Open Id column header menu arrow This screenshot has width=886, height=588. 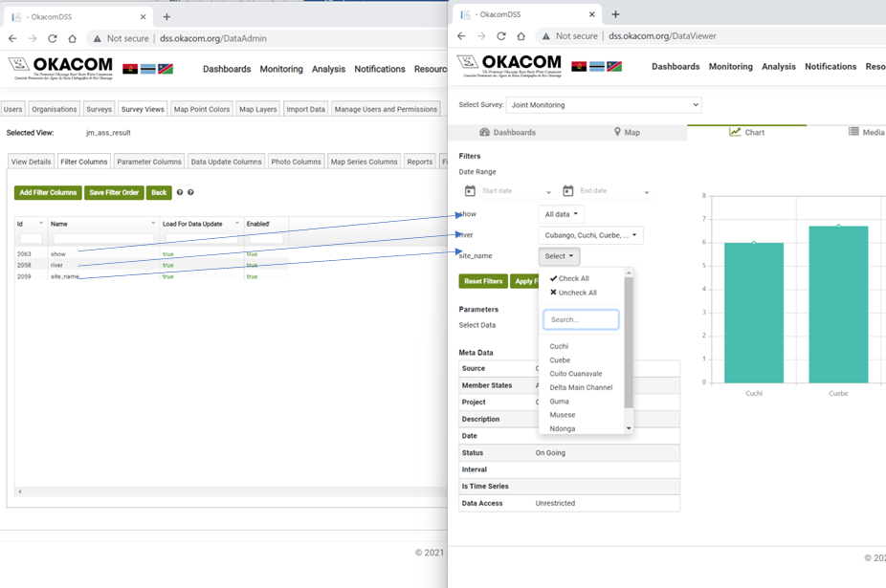coord(41,223)
